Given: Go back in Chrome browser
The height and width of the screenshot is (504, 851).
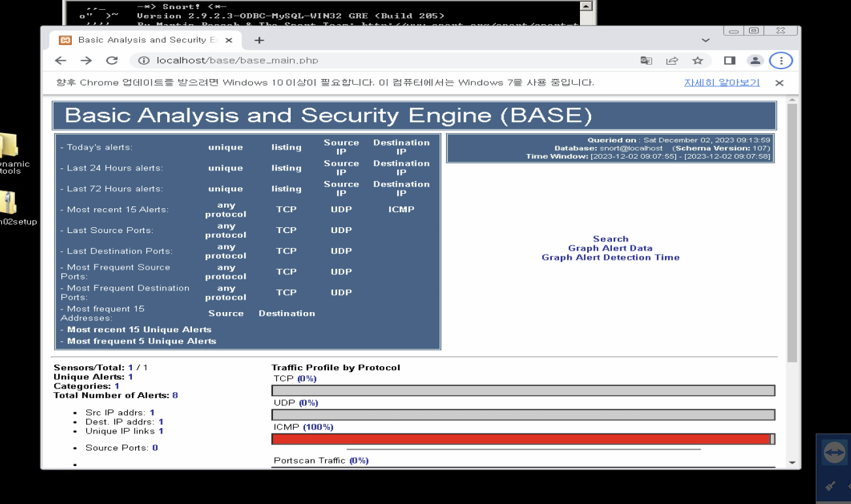Looking at the screenshot, I should coord(61,61).
